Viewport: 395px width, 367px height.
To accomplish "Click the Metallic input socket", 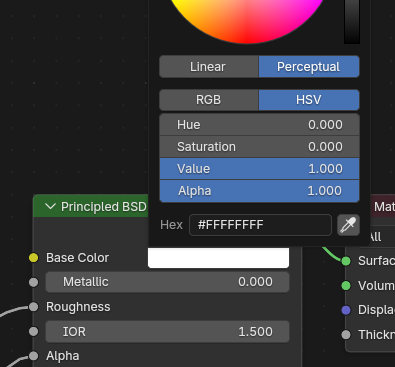I will click(x=33, y=282).
